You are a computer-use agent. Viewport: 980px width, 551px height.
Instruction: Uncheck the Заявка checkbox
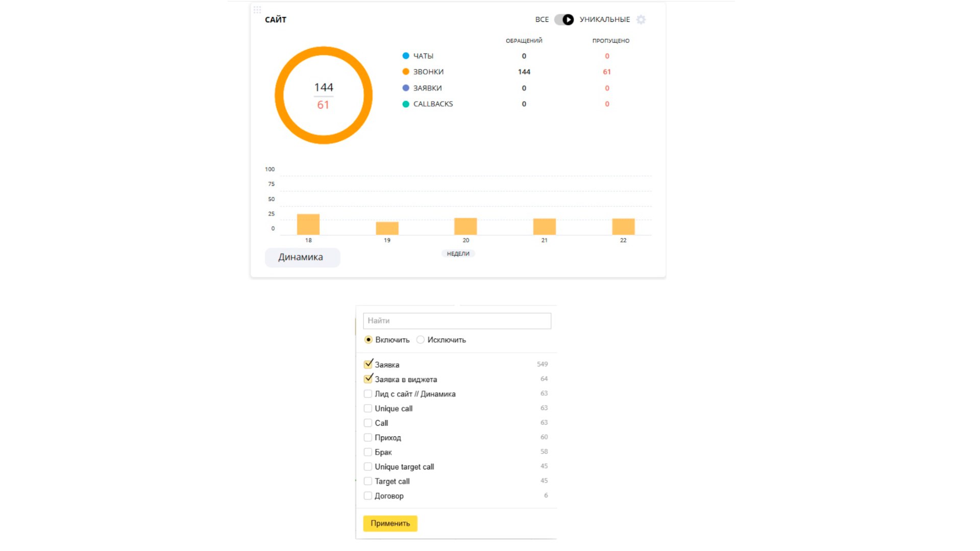point(368,364)
